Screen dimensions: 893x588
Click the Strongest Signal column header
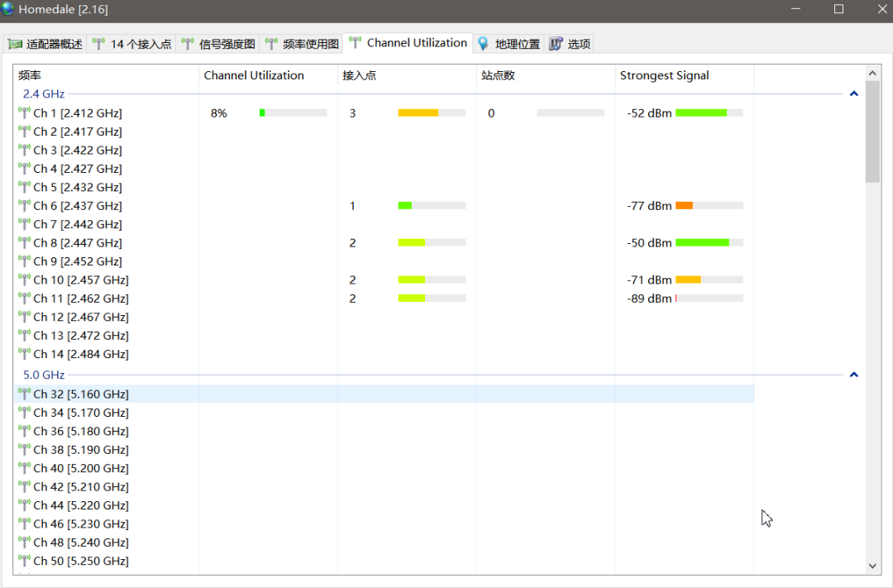tap(668, 74)
